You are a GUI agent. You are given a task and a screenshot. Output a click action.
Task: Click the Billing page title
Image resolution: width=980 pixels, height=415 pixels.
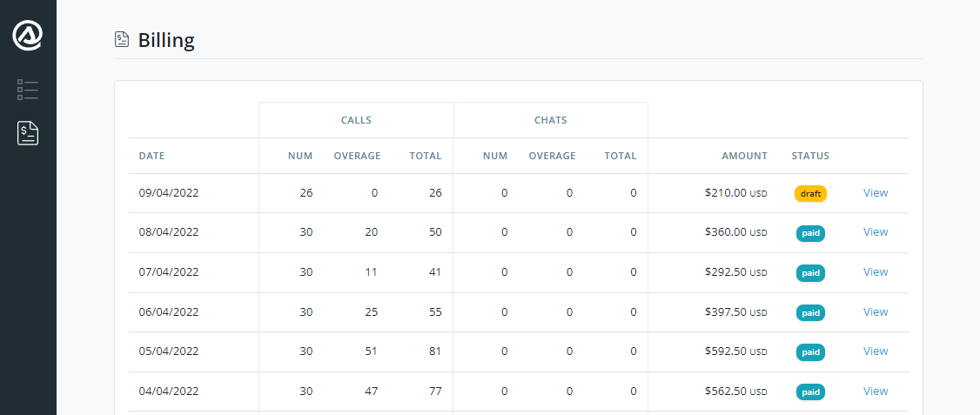(x=166, y=40)
